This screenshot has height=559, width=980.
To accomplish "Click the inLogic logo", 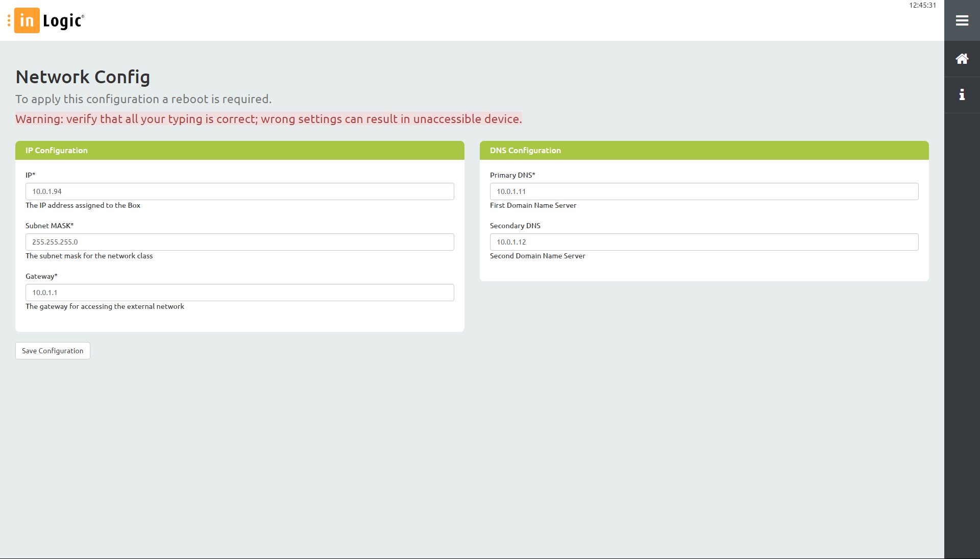I will 50,20.
